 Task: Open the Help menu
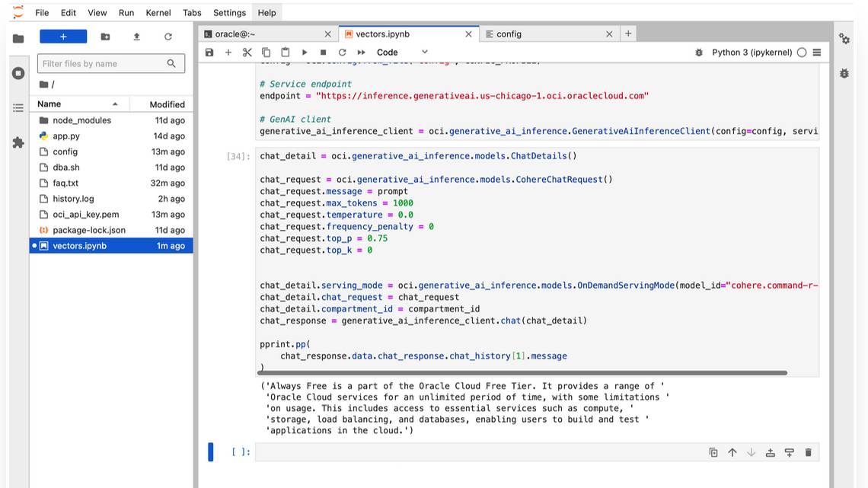266,13
